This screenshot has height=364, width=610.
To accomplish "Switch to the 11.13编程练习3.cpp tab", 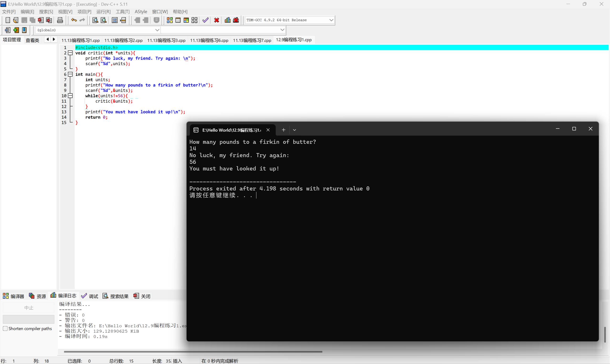I will tap(166, 40).
